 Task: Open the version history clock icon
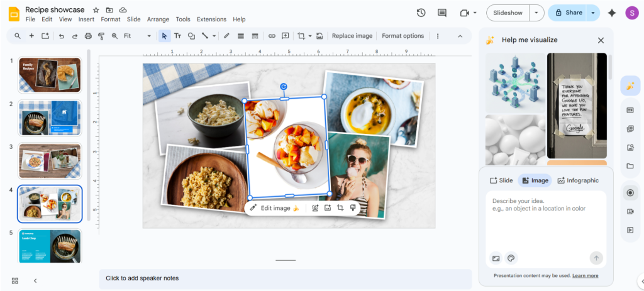point(421,13)
